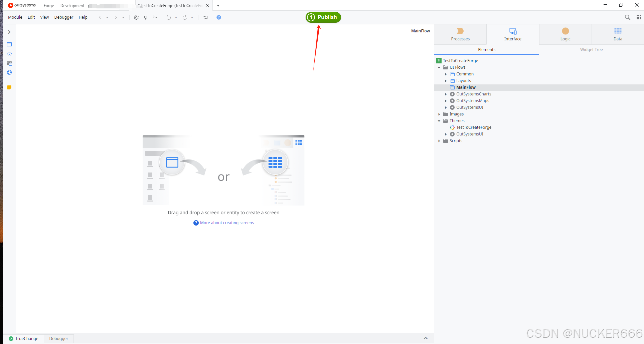
Task: Select the Layouts flow label
Action: coord(464,81)
